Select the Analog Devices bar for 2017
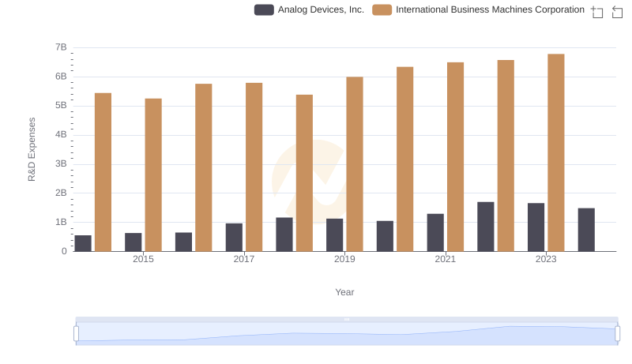Screen dimensions: 632x364 [x=234, y=238]
